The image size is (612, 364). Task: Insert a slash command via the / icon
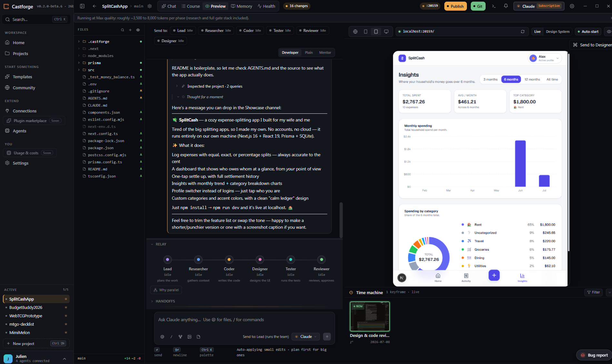[171, 337]
